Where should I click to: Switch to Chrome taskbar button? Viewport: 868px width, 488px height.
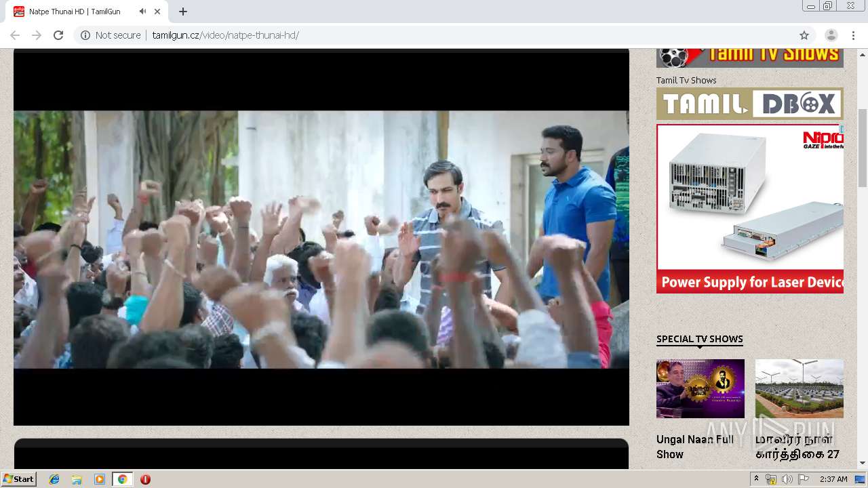[122, 479]
